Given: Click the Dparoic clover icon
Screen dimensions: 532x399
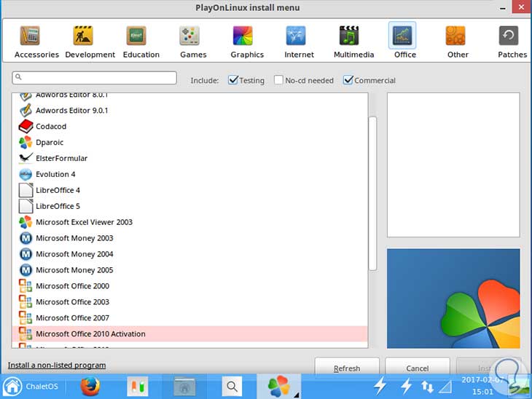Looking at the screenshot, I should (26, 143).
